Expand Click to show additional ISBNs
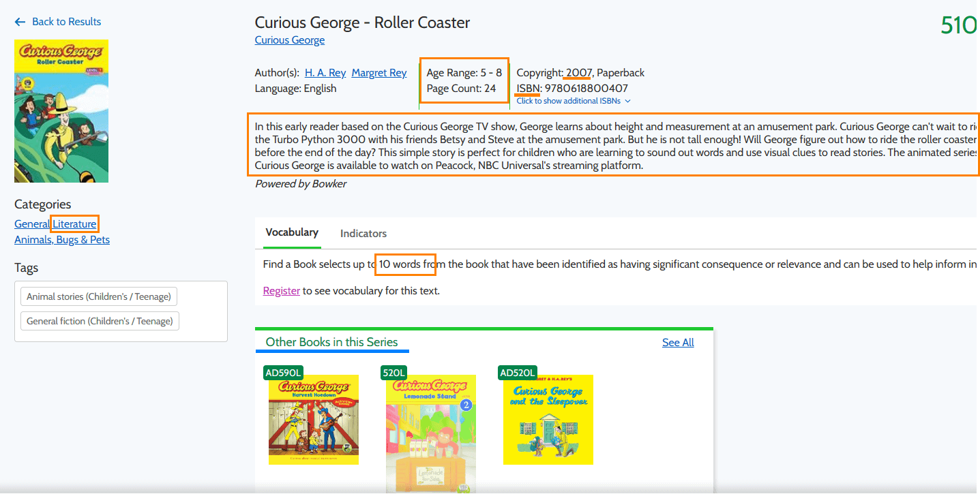Viewport: 980px width, 494px height. click(569, 101)
